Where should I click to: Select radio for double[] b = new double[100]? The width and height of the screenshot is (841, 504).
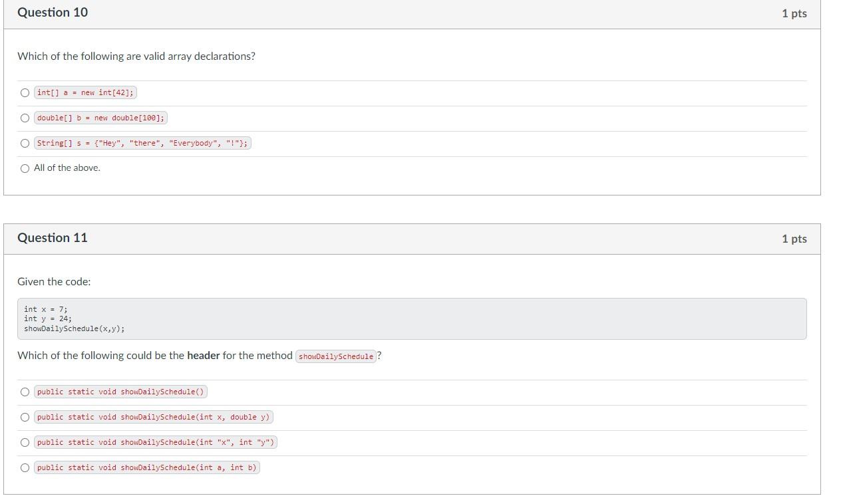tap(25, 118)
